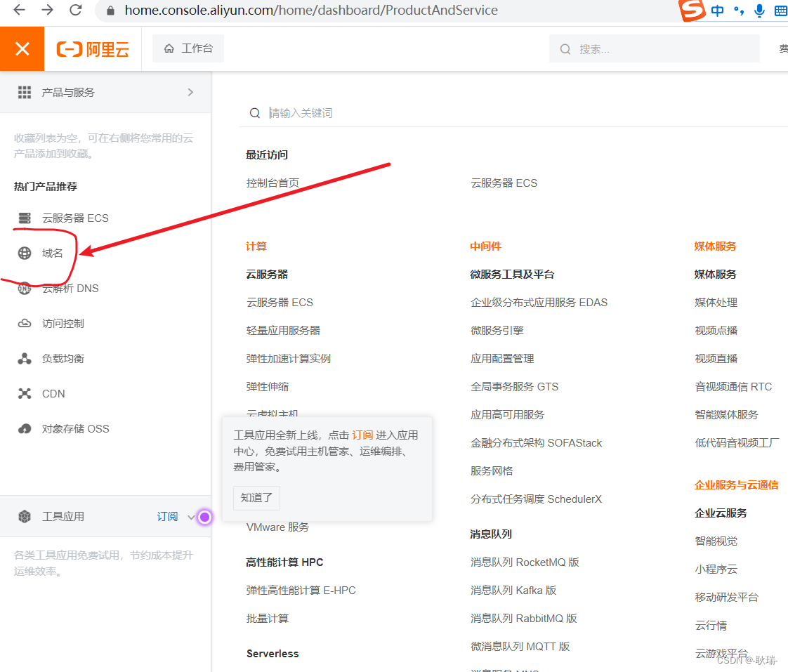
Task: Click the browser forward arrow
Action: click(x=47, y=10)
